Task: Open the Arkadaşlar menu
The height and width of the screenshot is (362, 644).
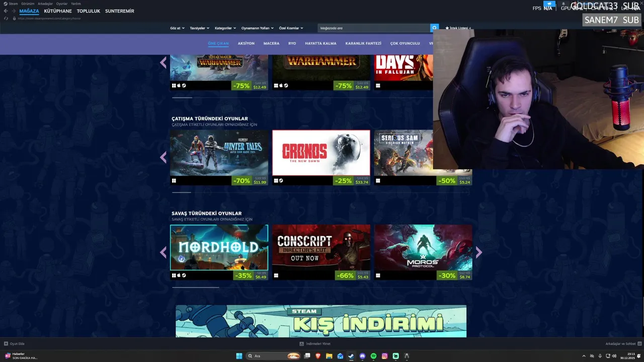Action: 45,4
